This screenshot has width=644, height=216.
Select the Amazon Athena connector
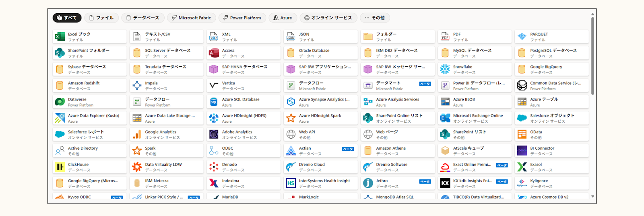[398, 151]
